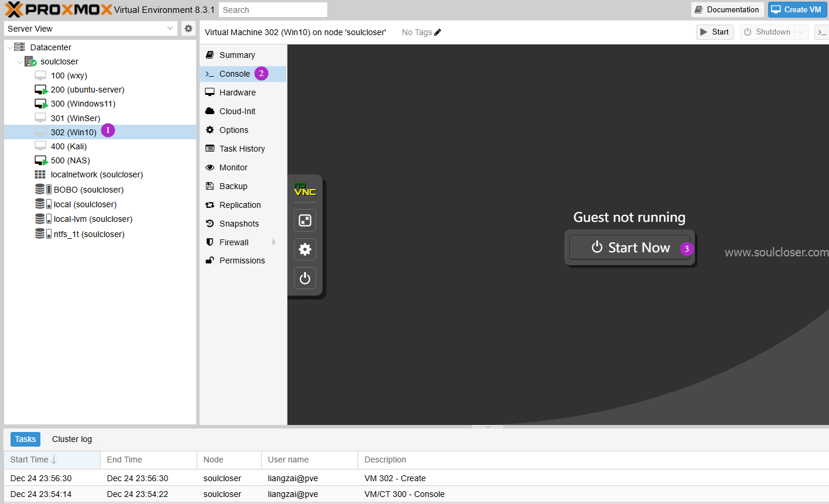Select VM 302 (Win10) in tree
The width and height of the screenshot is (829, 504).
[x=100, y=132]
